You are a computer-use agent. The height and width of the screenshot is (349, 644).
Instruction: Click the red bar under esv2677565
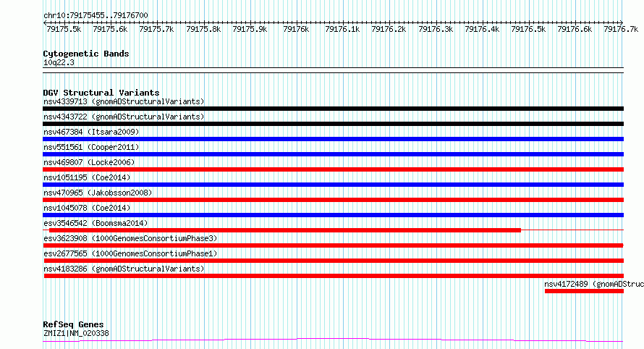tap(334, 261)
